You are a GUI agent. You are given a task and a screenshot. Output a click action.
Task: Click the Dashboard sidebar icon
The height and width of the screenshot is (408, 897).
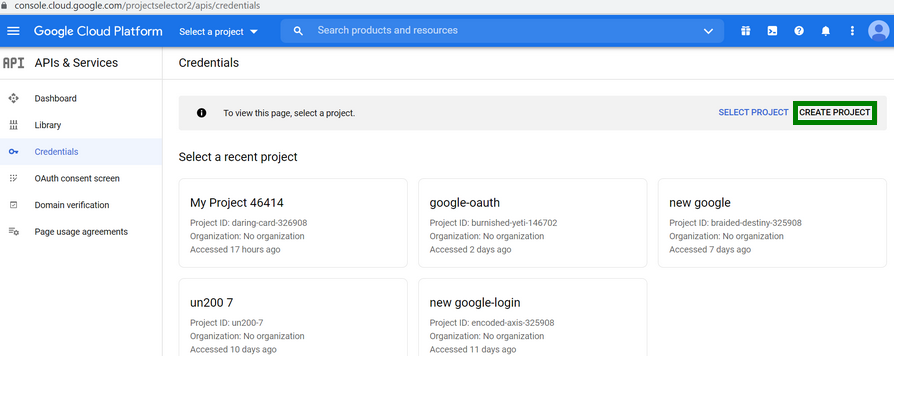click(x=14, y=98)
